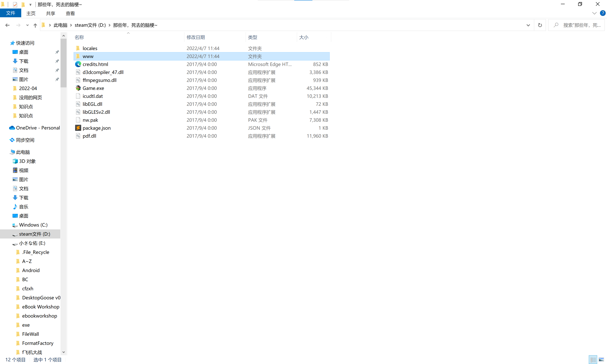The image size is (607, 364).
Task: Open the recent locations dropdown arrow
Action: pyautogui.click(x=28, y=25)
